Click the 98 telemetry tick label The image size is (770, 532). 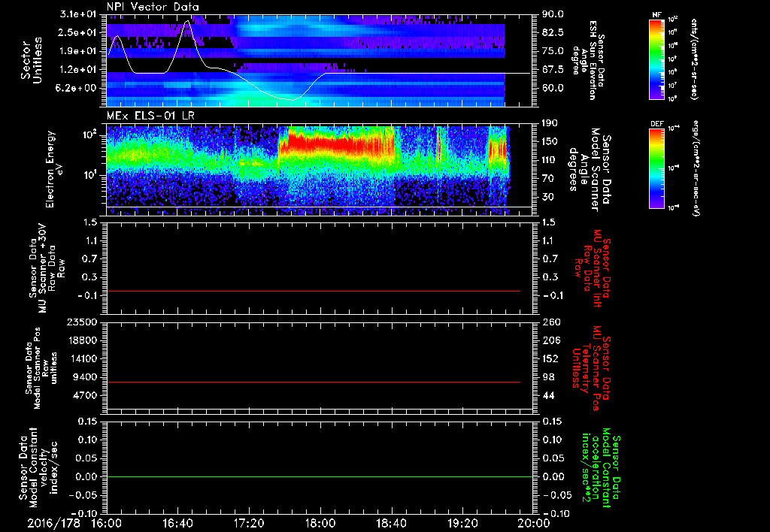547,377
